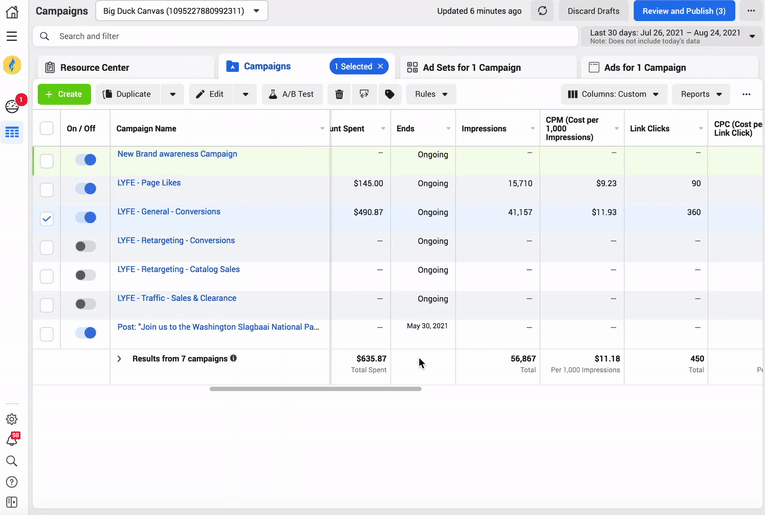Open the settings gear in left sidebar
Image resolution: width=765 pixels, height=515 pixels.
pos(12,419)
